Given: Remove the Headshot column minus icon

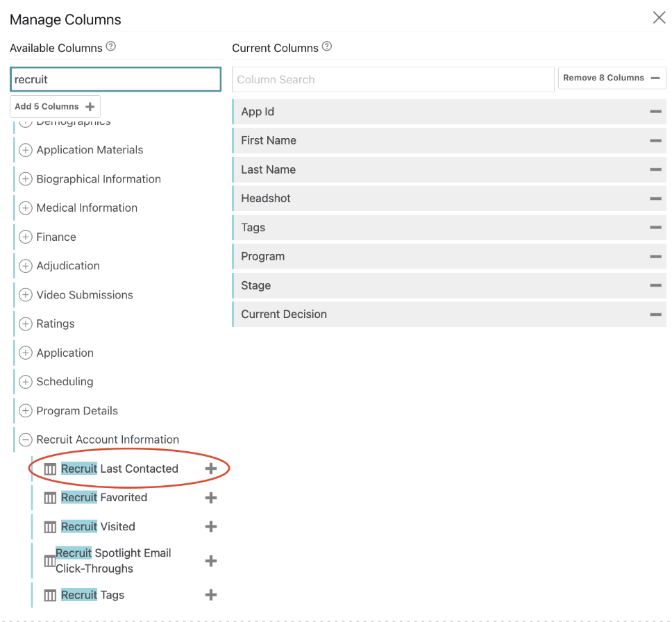Looking at the screenshot, I should [x=655, y=199].
